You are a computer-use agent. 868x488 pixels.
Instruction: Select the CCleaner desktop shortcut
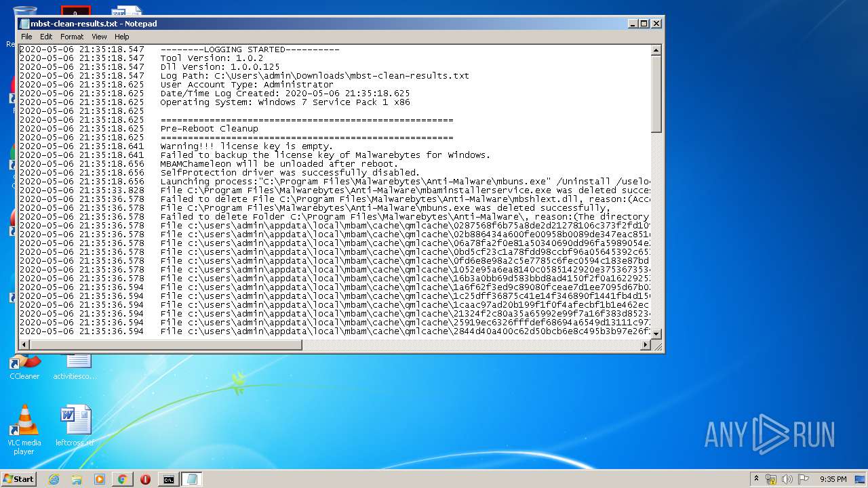(x=24, y=367)
